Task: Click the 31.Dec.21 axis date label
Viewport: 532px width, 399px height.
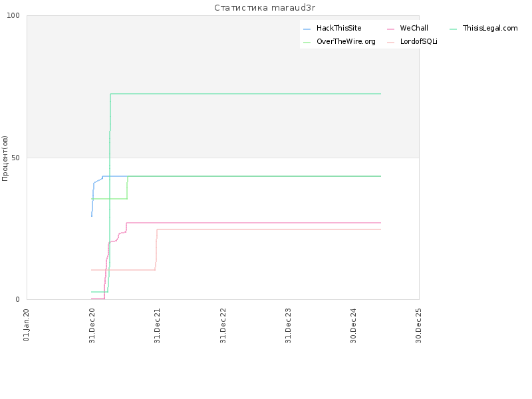Action: click(157, 325)
